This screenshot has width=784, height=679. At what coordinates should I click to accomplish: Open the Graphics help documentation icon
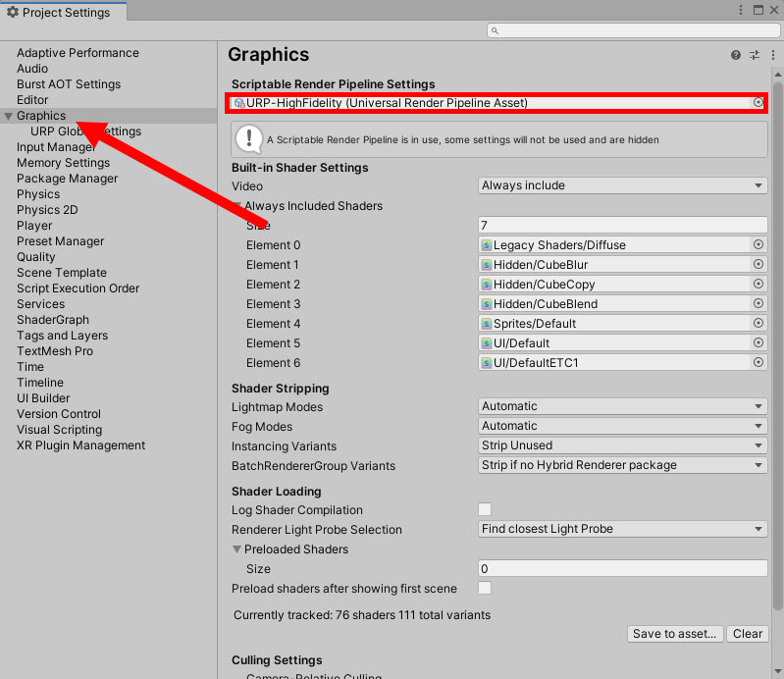tap(736, 55)
